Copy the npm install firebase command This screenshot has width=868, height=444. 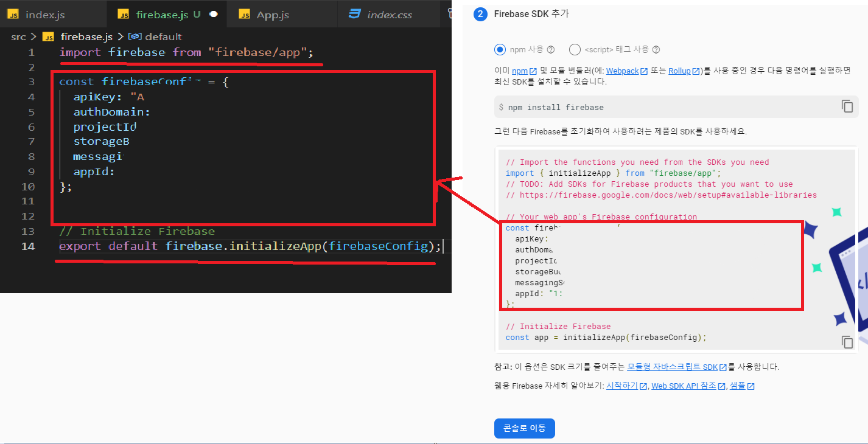tap(847, 106)
